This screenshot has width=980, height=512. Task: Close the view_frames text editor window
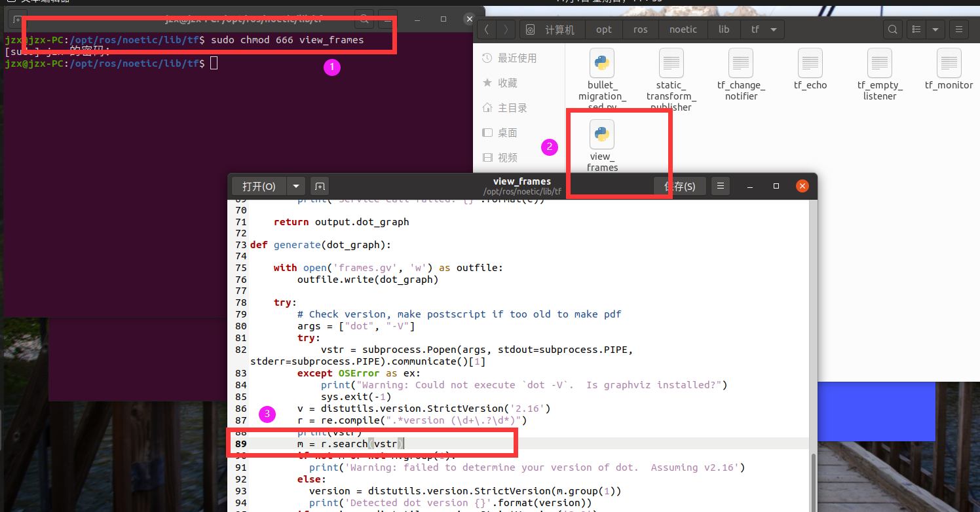(x=802, y=186)
